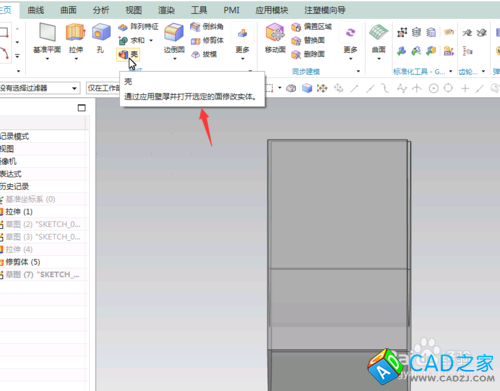The width and height of the screenshot is (500, 391).
Task: Click the Move Face (移动面) icon
Action: click(275, 33)
